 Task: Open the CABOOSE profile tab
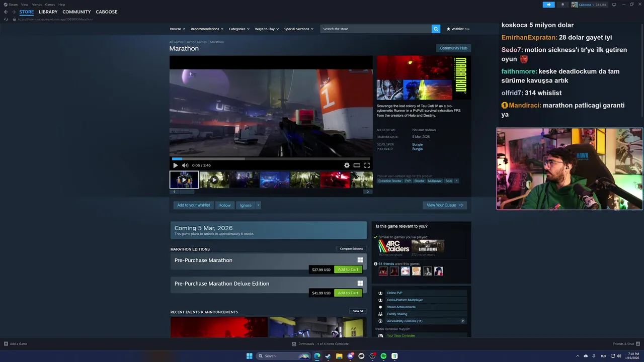107,12
